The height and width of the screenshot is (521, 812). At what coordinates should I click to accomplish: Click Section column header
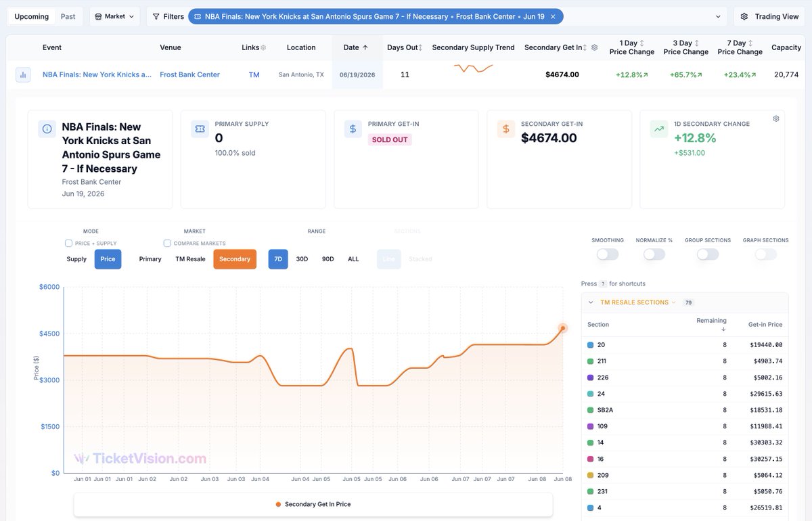tap(598, 325)
